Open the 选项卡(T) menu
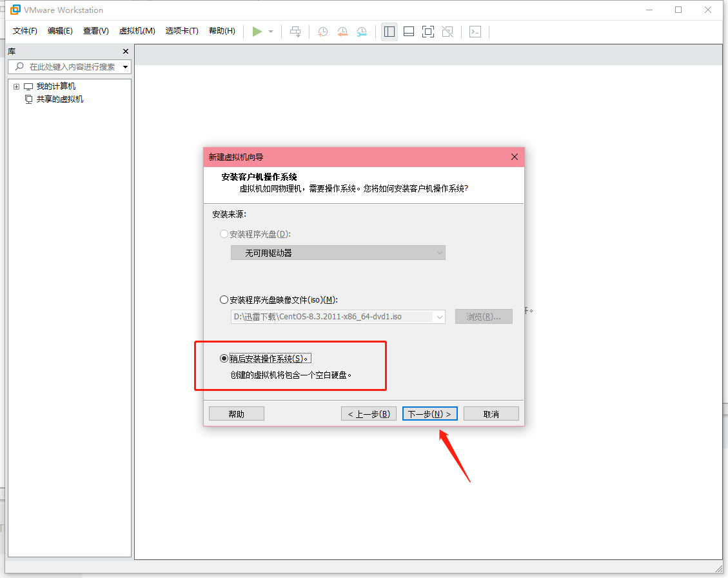728x578 pixels. click(182, 31)
